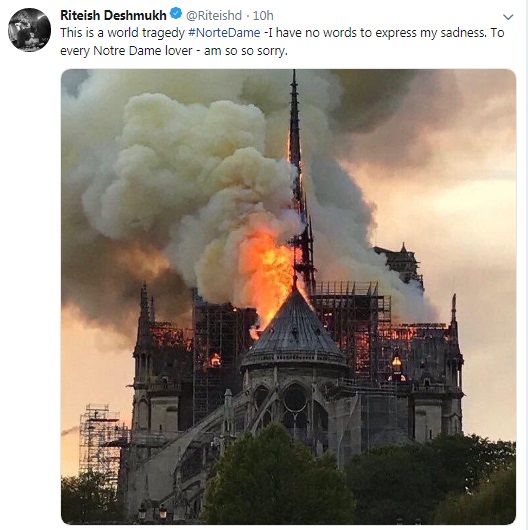528x530 pixels.
Task: Open the #NorteDame hashtag link
Action: [x=224, y=33]
